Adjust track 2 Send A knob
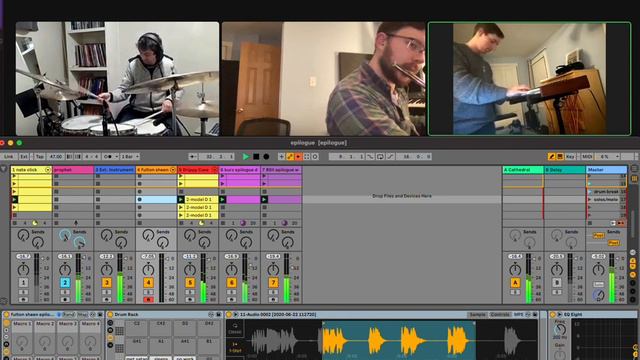This screenshot has width=640, height=360. point(65,236)
